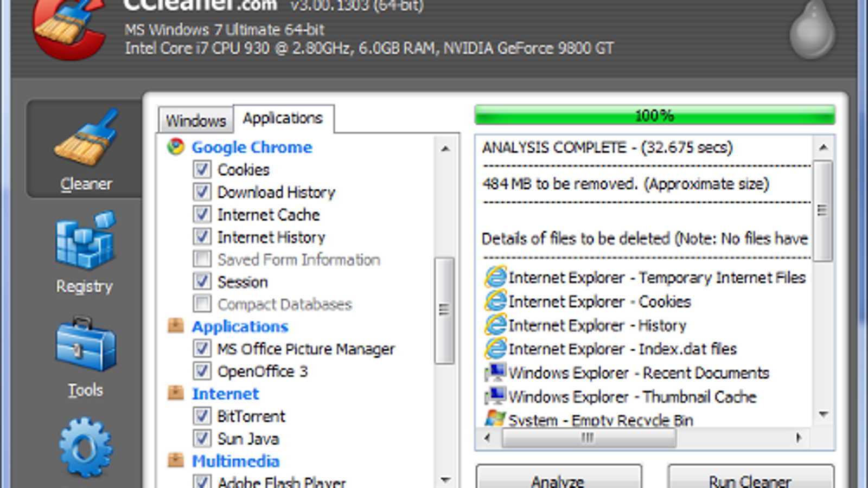Toggle Internet Cache checkbox
This screenshot has height=488, width=868.
(202, 214)
